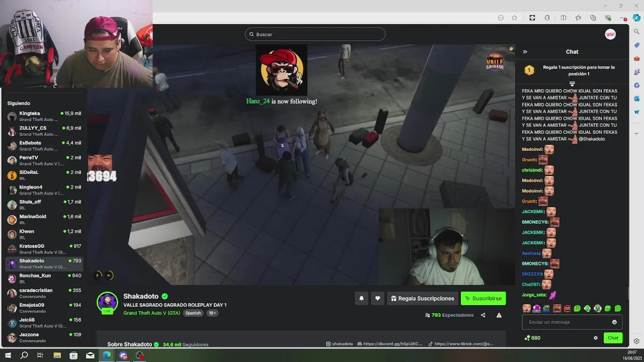Insert the angry red face emote in quick emote bar
Image resolution: width=644 pixels, height=362 pixels.
(x=567, y=309)
